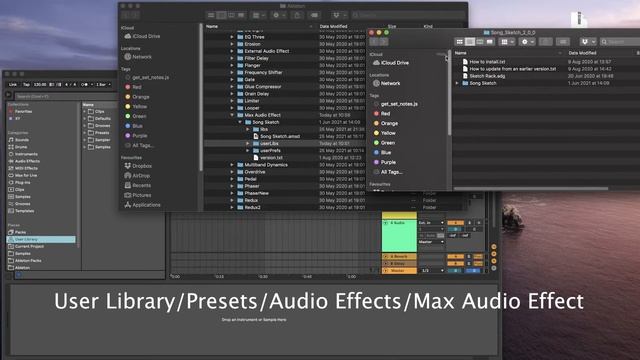This screenshot has width=640, height=360.
Task: Open Plug-Ins category in Live browser
Action: [20, 182]
